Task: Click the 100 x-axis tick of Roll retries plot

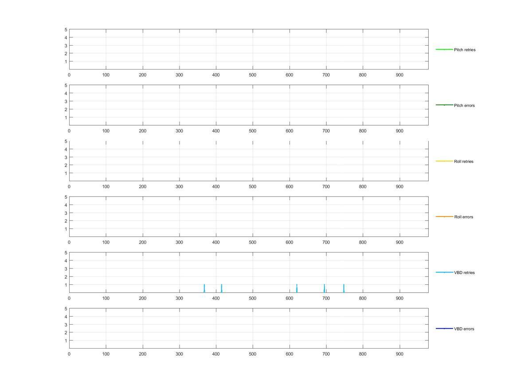Action: click(x=106, y=187)
